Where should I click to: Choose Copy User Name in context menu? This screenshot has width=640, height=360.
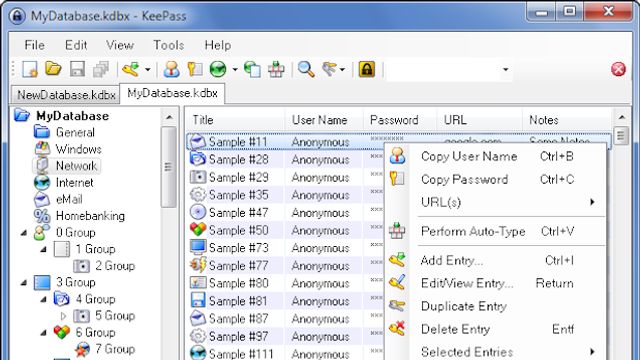pyautogui.click(x=495, y=156)
